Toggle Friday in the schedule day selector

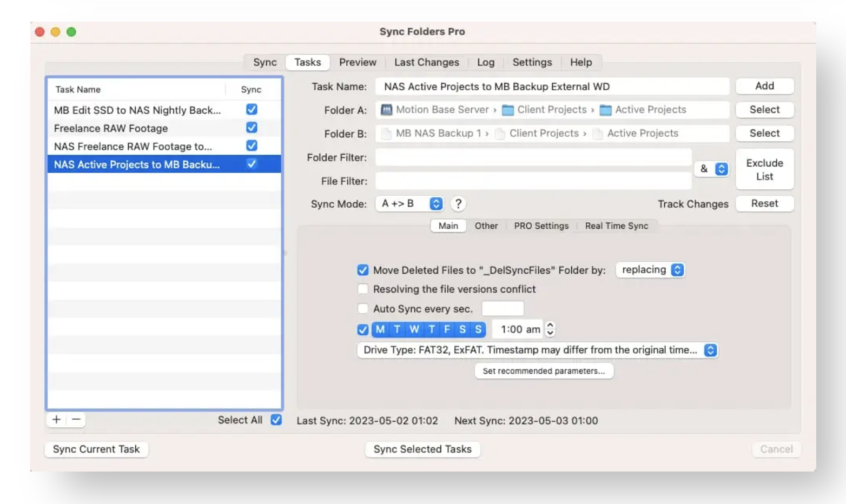[447, 329]
